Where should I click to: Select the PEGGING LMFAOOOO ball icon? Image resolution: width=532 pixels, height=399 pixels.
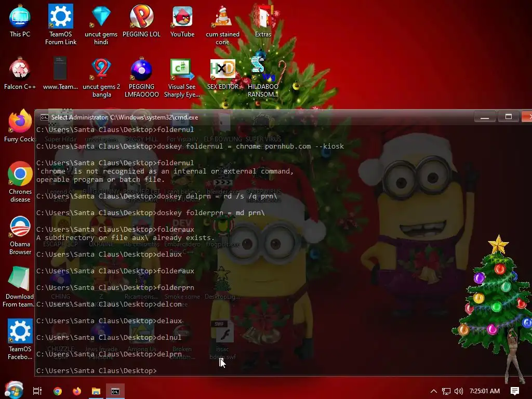tap(141, 78)
